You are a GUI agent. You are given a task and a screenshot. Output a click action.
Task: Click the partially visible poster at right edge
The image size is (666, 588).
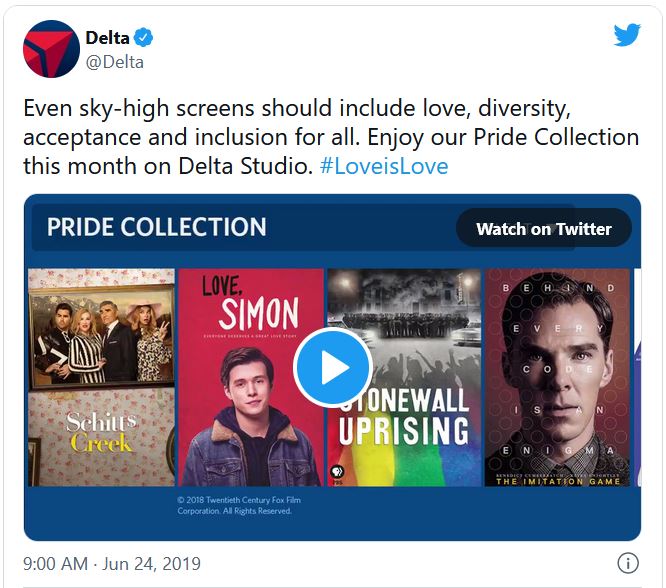click(636, 378)
